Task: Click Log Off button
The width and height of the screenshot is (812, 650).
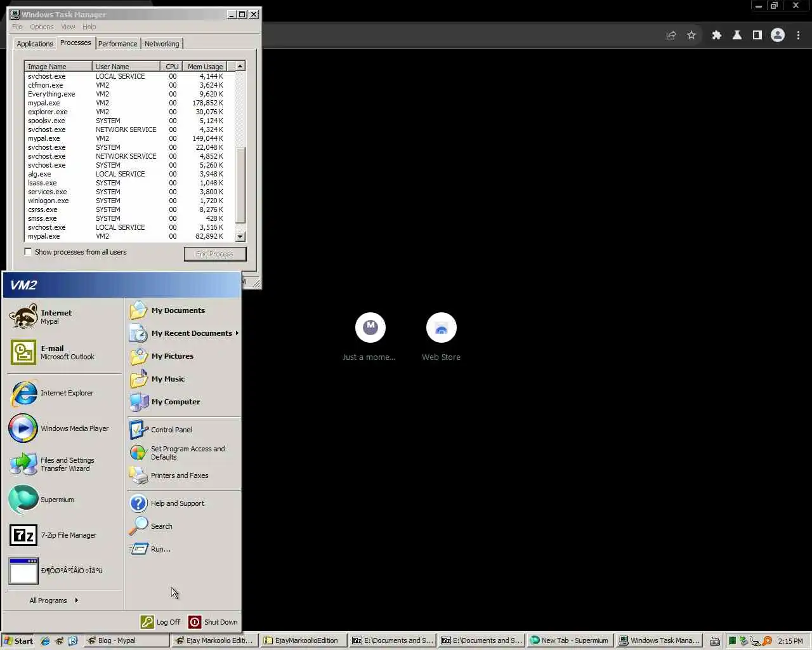Action: coord(161,622)
